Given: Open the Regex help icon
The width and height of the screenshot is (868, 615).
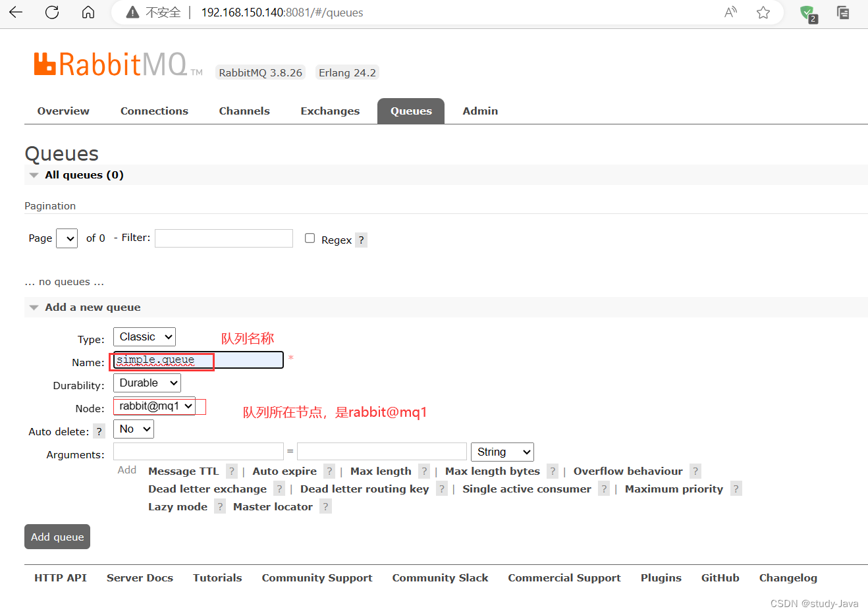Looking at the screenshot, I should (x=361, y=240).
